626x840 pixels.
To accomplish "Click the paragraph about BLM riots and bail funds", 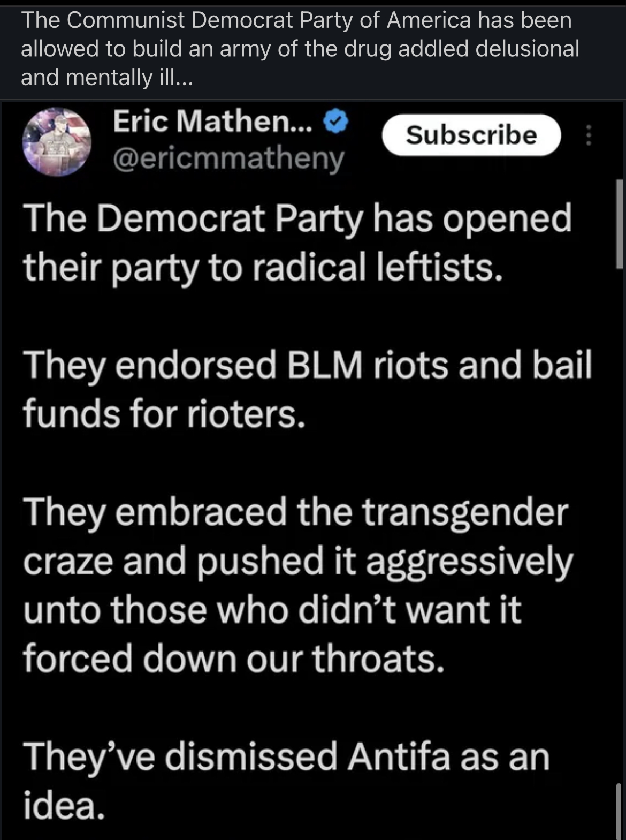I will pos(308,389).
